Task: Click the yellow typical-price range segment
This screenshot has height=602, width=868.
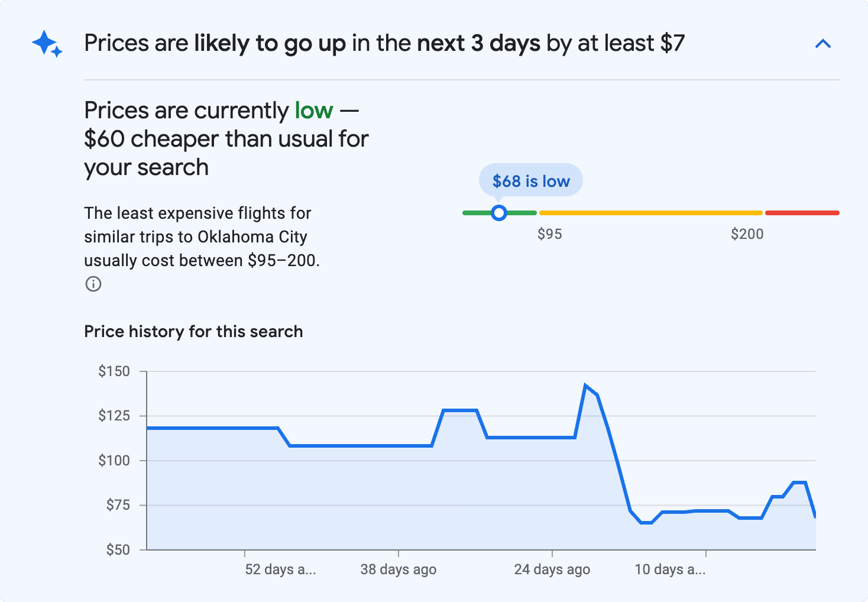Action: click(x=650, y=212)
